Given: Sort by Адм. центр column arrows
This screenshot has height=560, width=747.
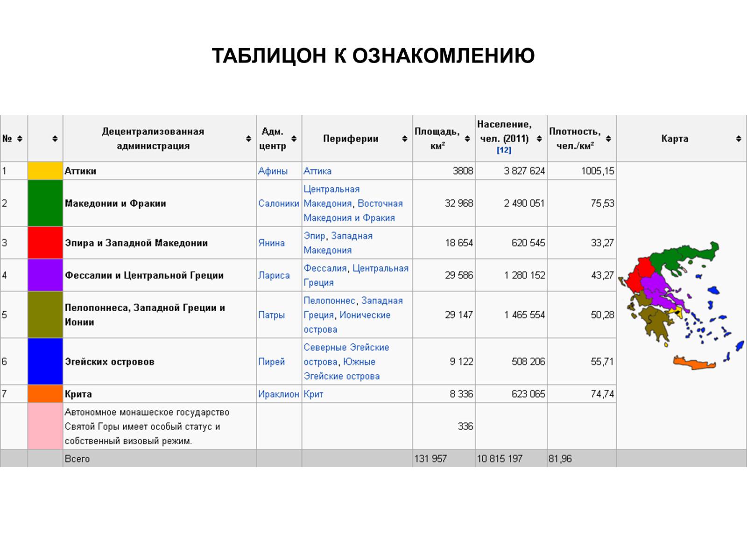Looking at the screenshot, I should pos(294,139).
